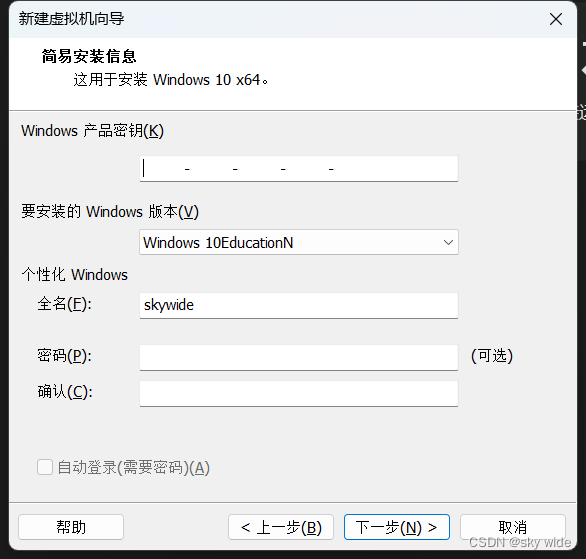Image resolution: width=586 pixels, height=559 pixels.
Task: Proceed with 下一步(N) button
Action: (397, 527)
